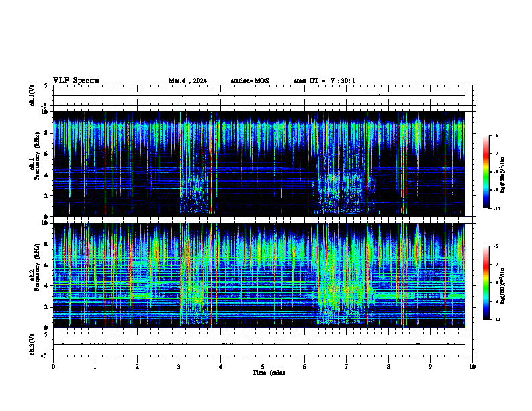532x411 pixels.
Task: Click the "VLF Spectra" plot title
Action: [76, 81]
